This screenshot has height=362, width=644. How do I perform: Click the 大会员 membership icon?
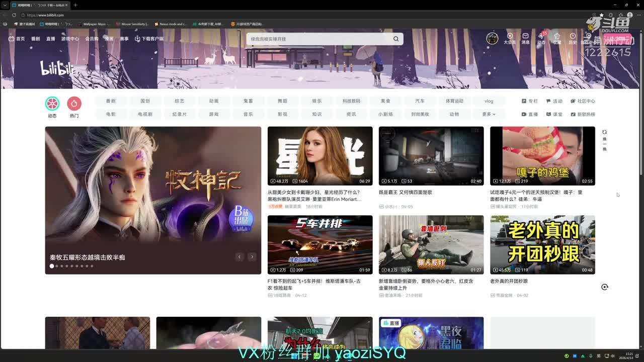click(510, 37)
